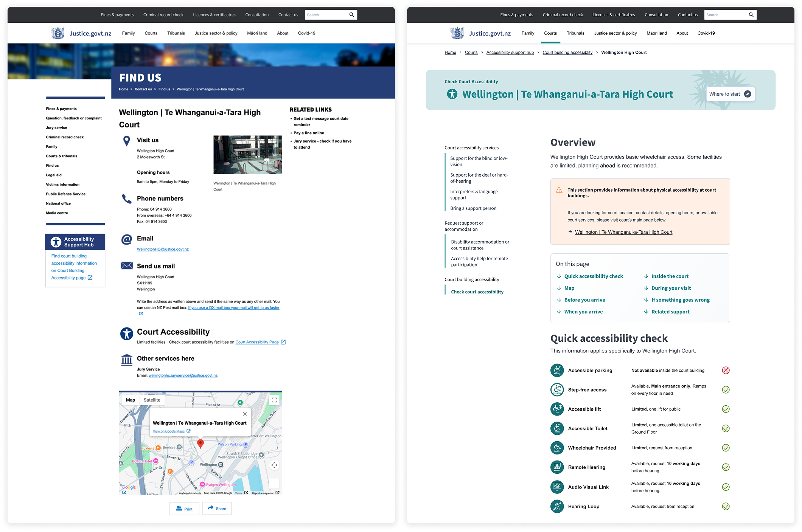Click the Hearing Loop icon

point(557,506)
